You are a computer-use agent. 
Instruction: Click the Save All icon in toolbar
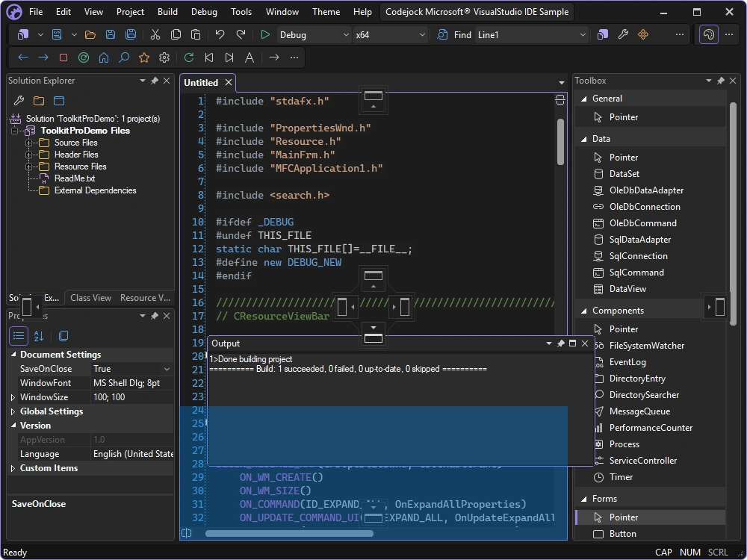click(x=131, y=34)
